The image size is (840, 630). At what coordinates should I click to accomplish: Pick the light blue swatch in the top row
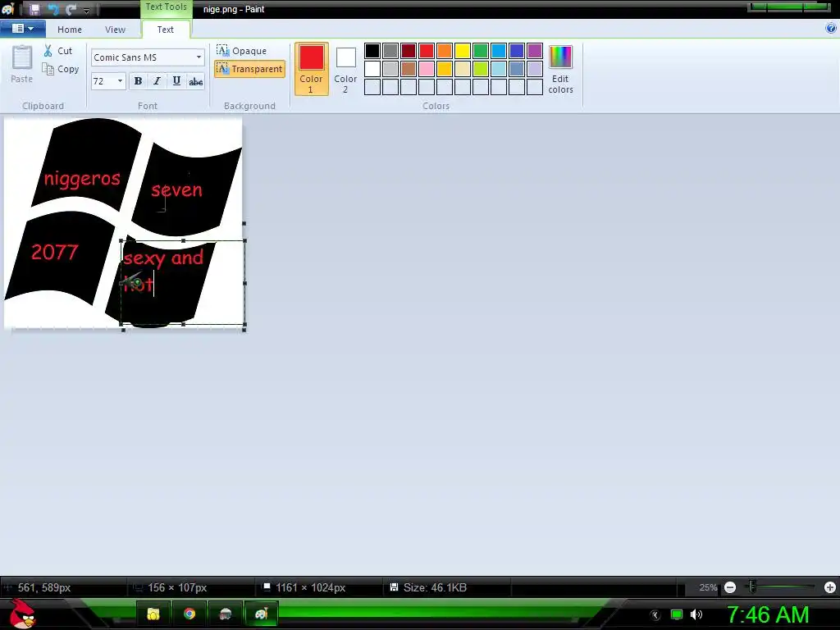[x=498, y=51]
